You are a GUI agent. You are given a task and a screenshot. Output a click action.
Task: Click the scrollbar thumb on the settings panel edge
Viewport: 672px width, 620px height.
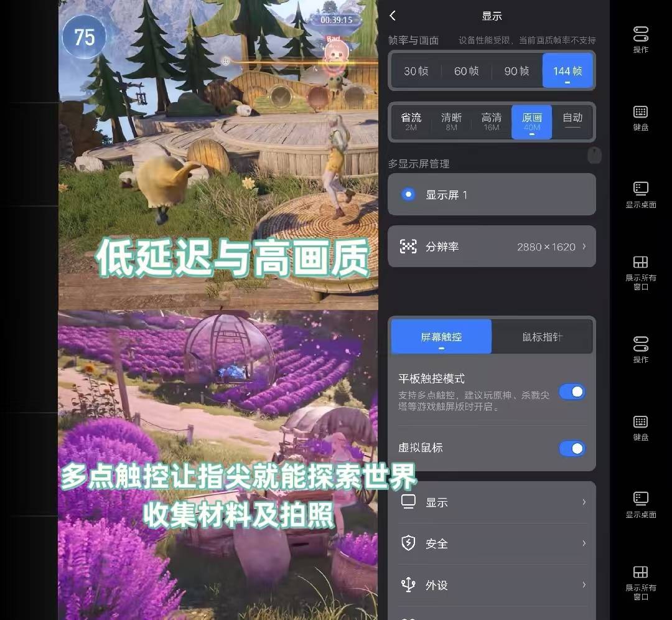(x=594, y=155)
